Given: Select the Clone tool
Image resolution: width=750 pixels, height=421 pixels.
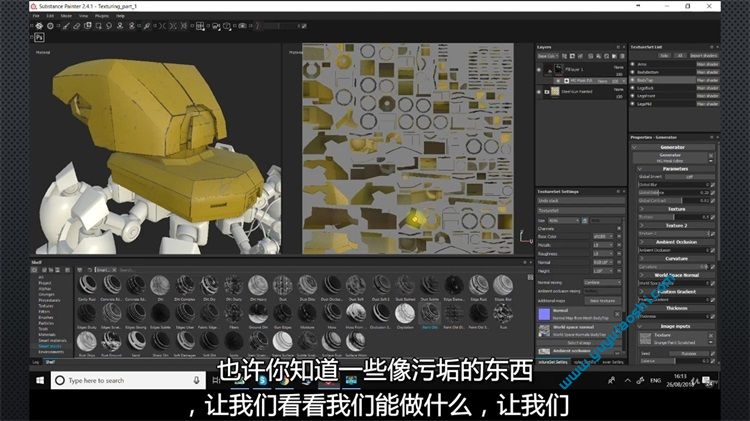Looking at the screenshot, I should coord(120,26).
